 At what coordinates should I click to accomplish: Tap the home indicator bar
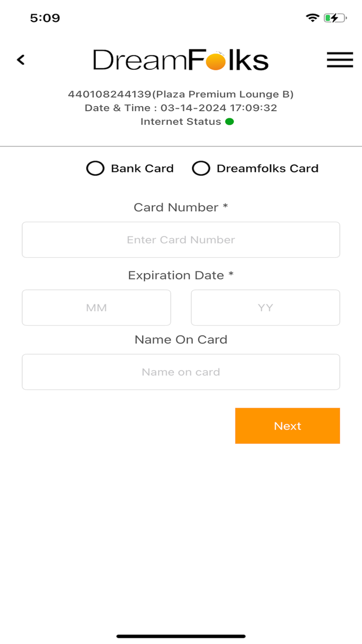tap(180, 635)
